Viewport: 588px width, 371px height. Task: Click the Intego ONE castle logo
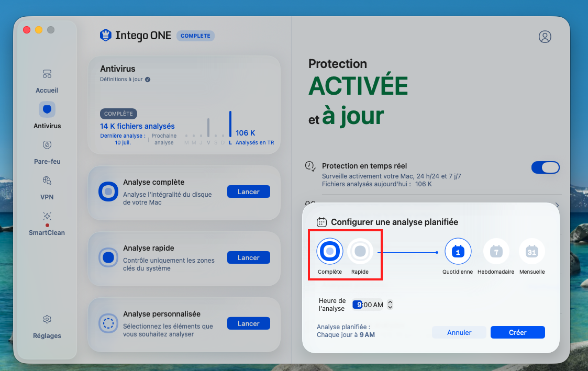tap(106, 35)
